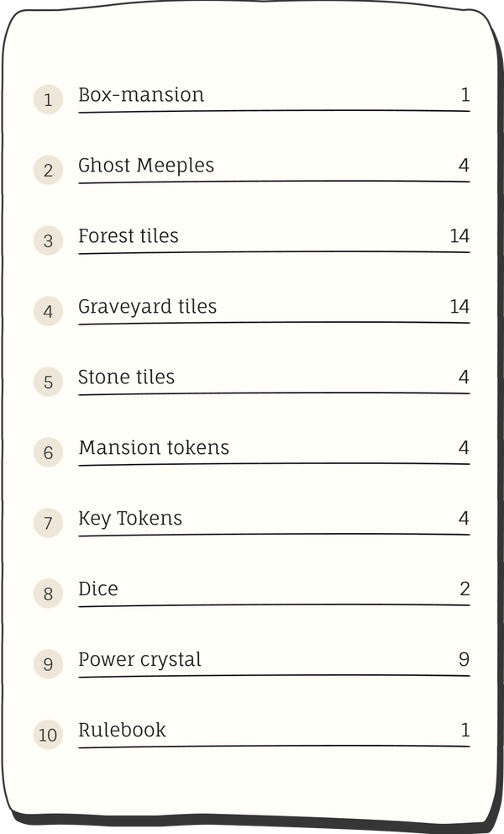Viewport: 504px width, 834px height.
Task: Click the Power crystal label
Action: pos(139,660)
